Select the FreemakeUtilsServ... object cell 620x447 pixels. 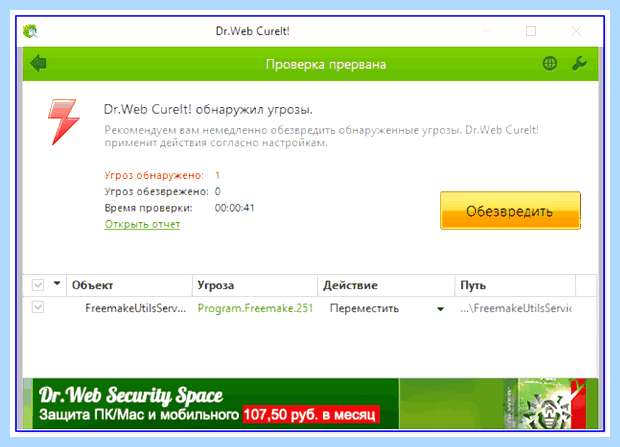click(135, 308)
